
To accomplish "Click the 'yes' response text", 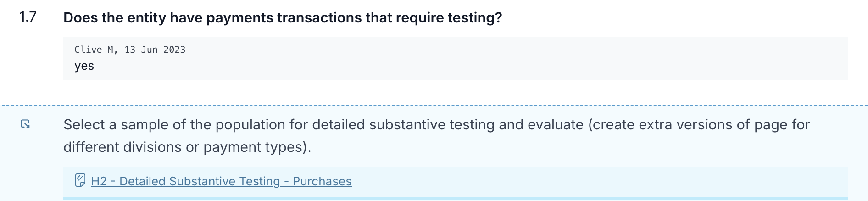I will (x=84, y=66).
